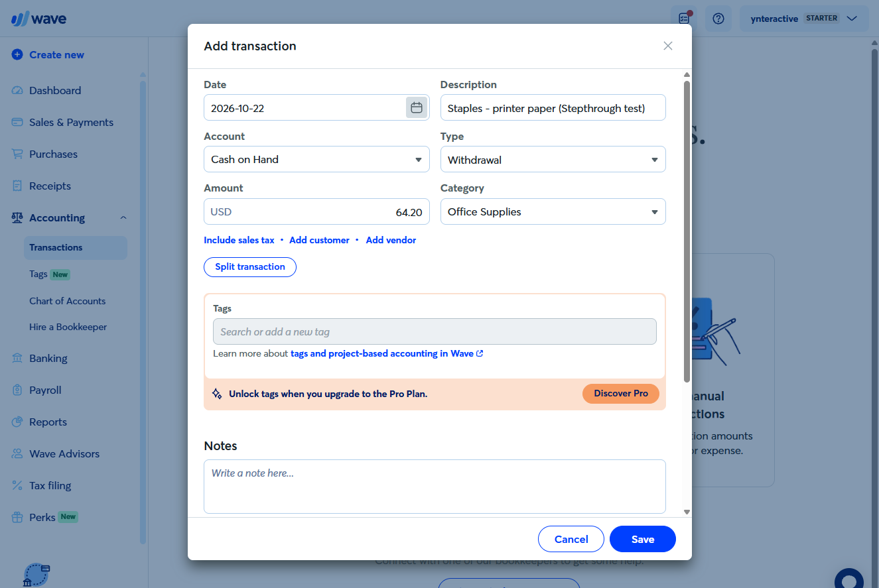
Task: Open tags and project-based accounting link
Action: (387, 353)
